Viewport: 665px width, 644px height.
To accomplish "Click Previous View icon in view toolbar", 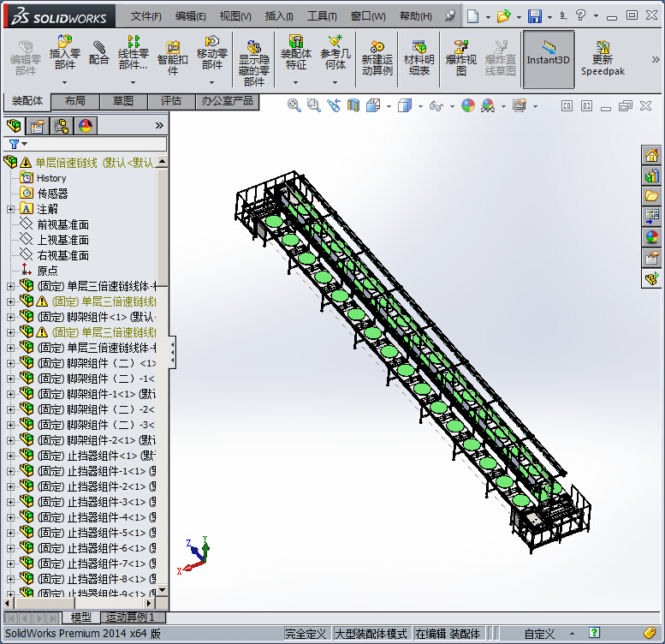I will [334, 105].
